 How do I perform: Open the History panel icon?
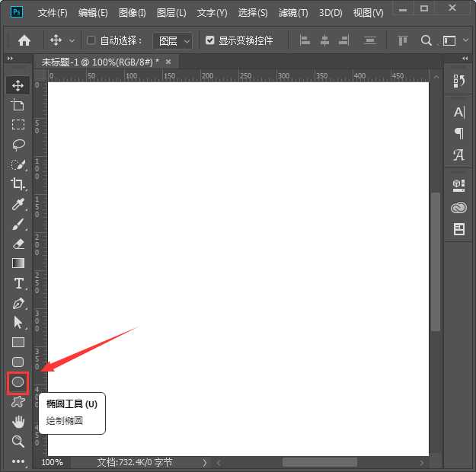tap(458, 81)
